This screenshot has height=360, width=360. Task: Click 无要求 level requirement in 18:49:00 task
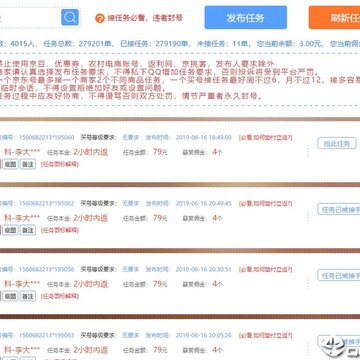coord(130,137)
